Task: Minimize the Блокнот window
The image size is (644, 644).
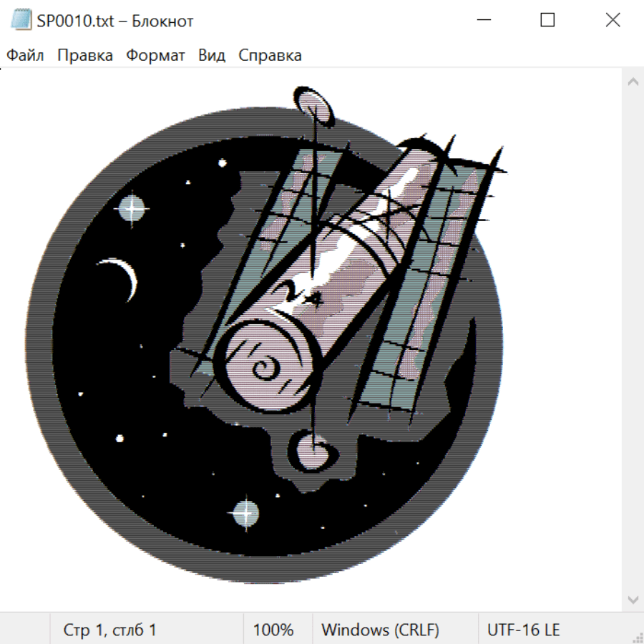Action: (482, 21)
